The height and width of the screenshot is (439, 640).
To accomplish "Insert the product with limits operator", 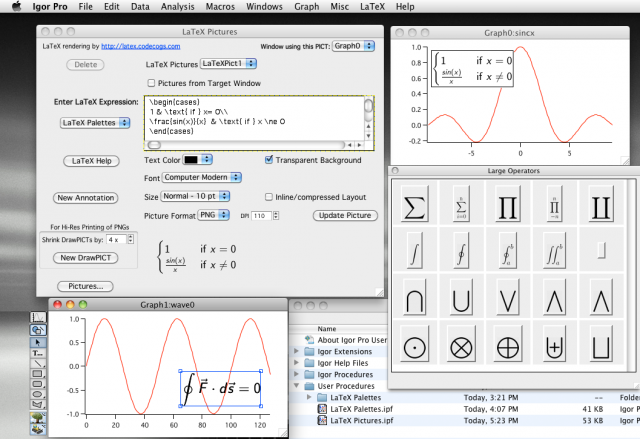I will pos(554,203).
